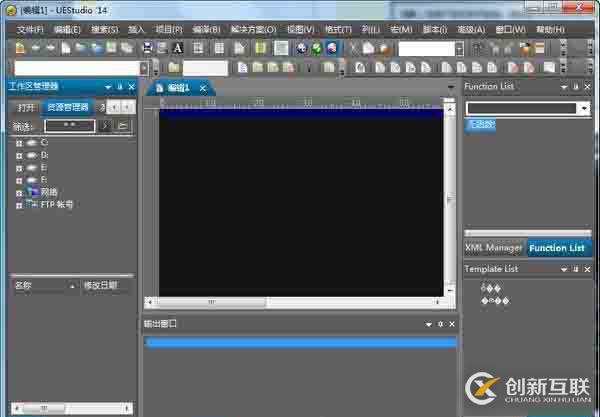Screen dimensions: 600x417
Task: Open the document tabs list arrow above the editor
Action: (451, 88)
